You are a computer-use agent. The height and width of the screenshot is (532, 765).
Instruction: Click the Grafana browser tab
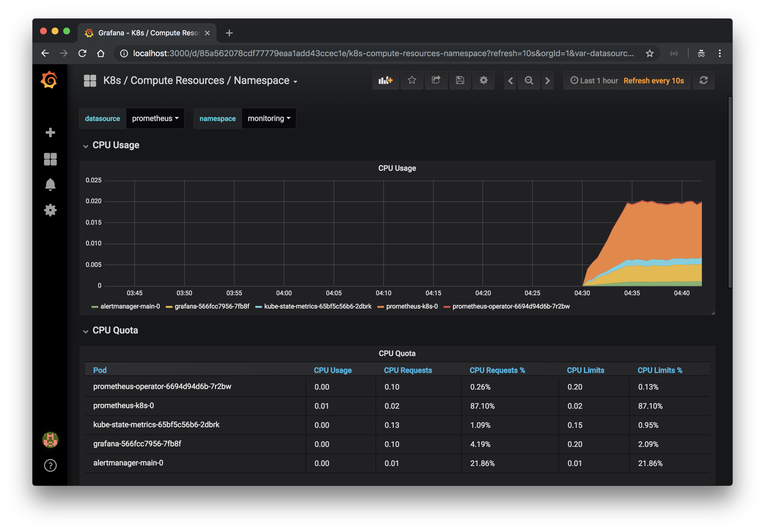click(x=147, y=33)
